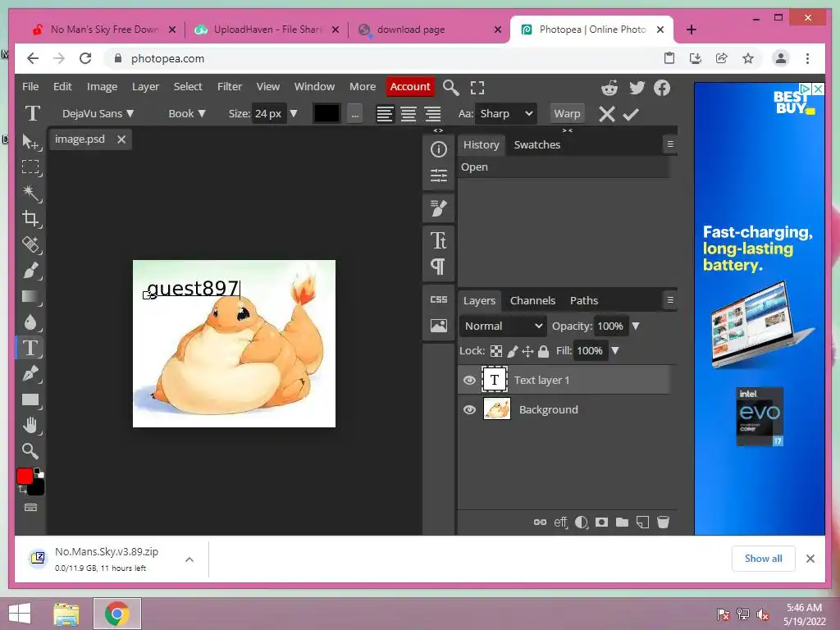Align text center
The image size is (840, 630).
click(x=409, y=113)
